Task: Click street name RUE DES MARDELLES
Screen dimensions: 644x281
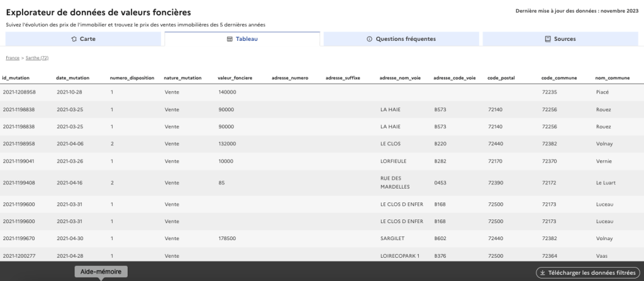Action: tap(395, 183)
